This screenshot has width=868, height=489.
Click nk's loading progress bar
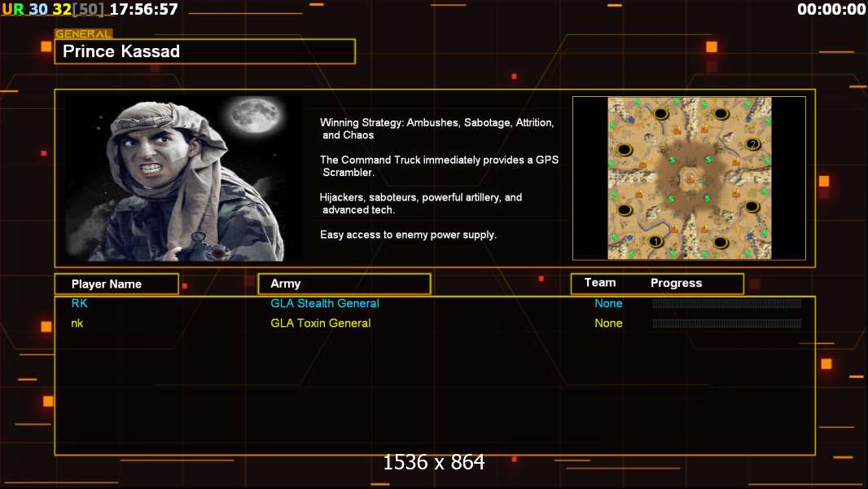727,324
